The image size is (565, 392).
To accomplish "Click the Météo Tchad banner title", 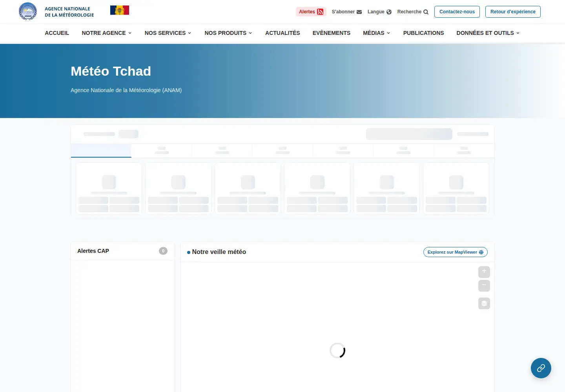I will (111, 71).
